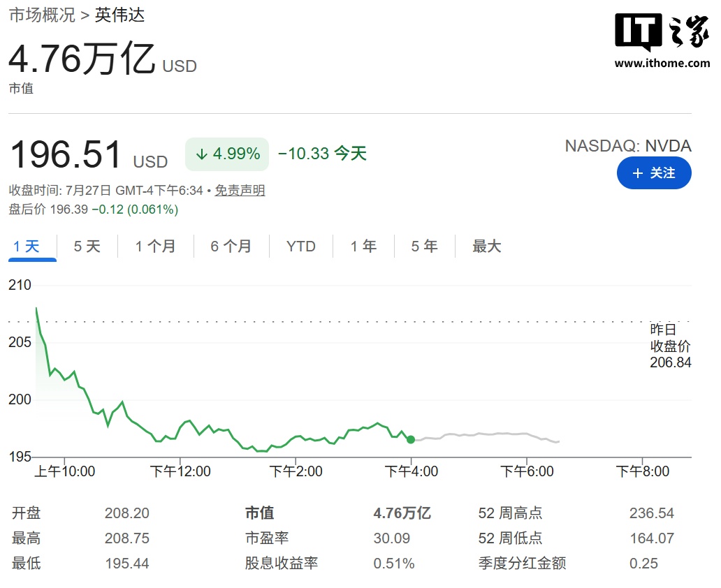Click the −10.33 今天 change text
721x588 pixels.
[x=322, y=154]
